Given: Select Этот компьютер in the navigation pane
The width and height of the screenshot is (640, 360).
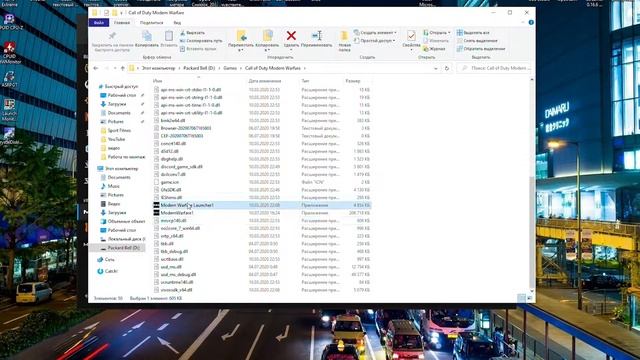Looking at the screenshot, I should (118, 169).
